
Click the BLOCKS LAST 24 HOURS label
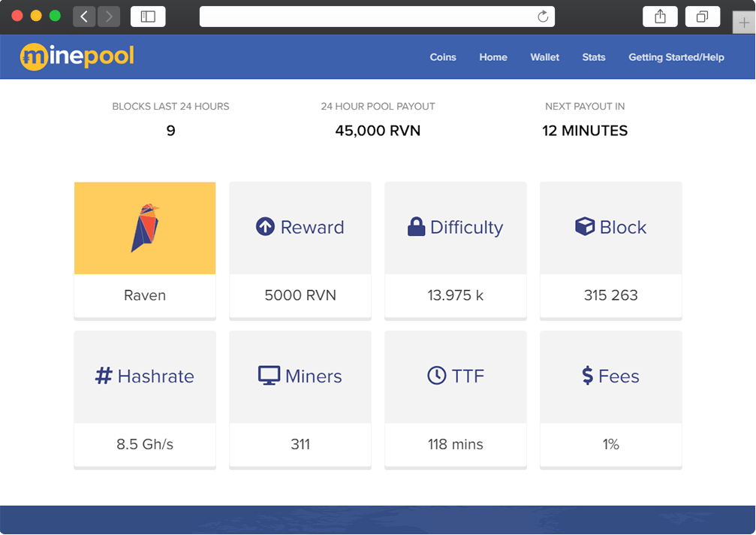click(x=170, y=107)
